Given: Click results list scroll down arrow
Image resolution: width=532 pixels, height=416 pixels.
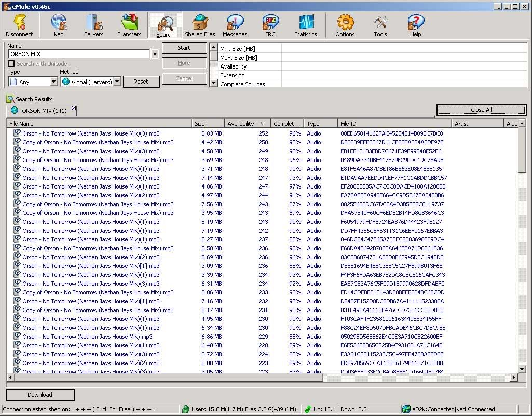Looking at the screenshot, I should coord(522,369).
